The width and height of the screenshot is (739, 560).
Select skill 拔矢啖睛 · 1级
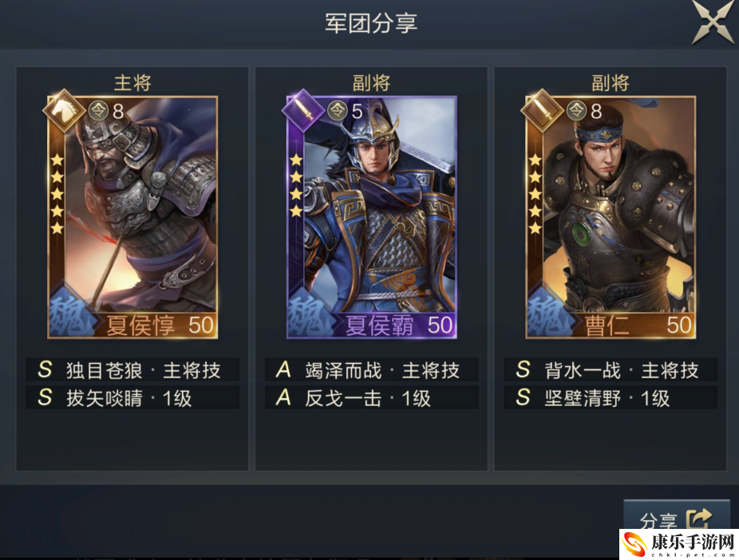coord(132,397)
